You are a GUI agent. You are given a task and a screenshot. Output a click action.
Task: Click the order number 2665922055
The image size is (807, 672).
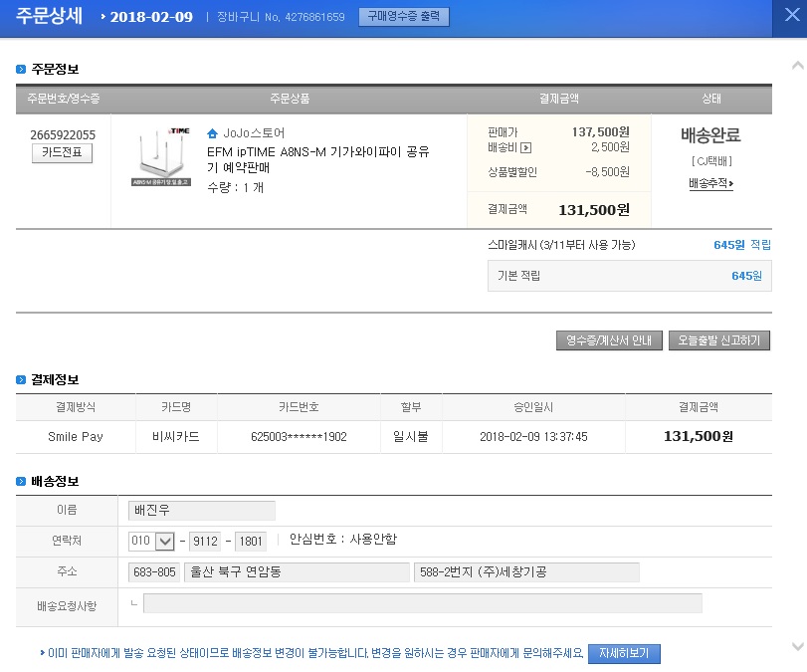click(x=63, y=135)
